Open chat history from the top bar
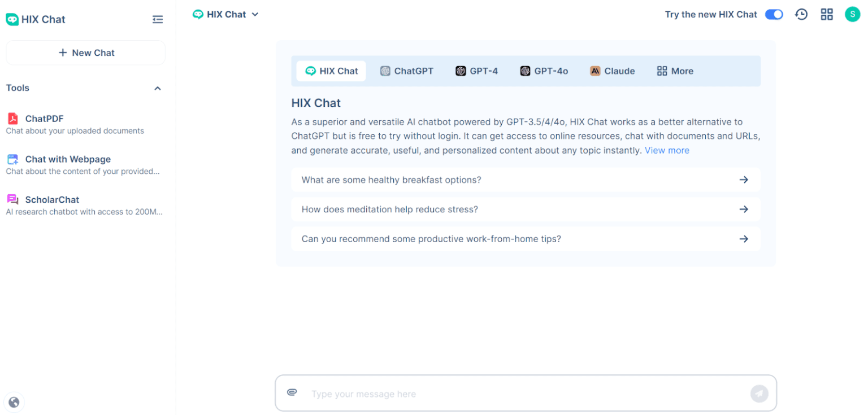The image size is (868, 415). coord(801,14)
